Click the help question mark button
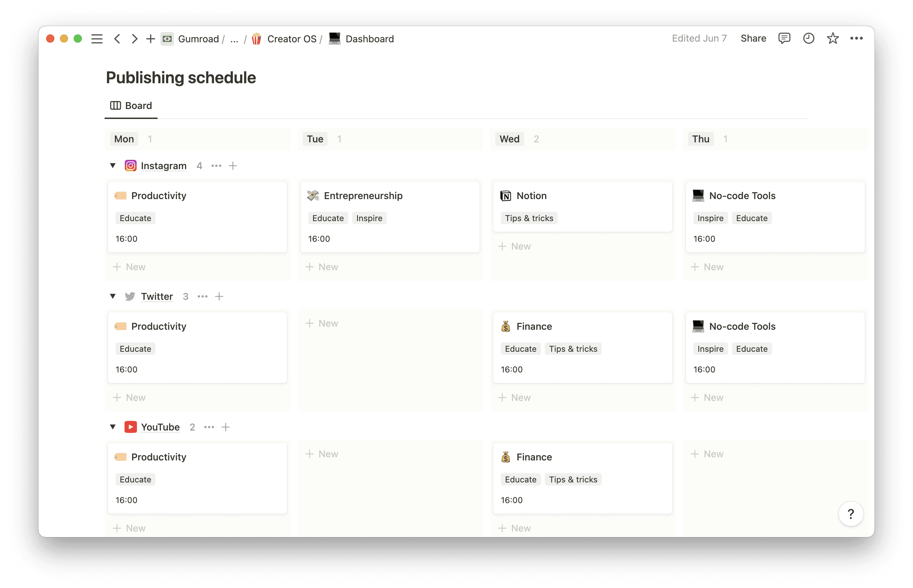Viewport: 913px width, 588px height. [x=850, y=514]
